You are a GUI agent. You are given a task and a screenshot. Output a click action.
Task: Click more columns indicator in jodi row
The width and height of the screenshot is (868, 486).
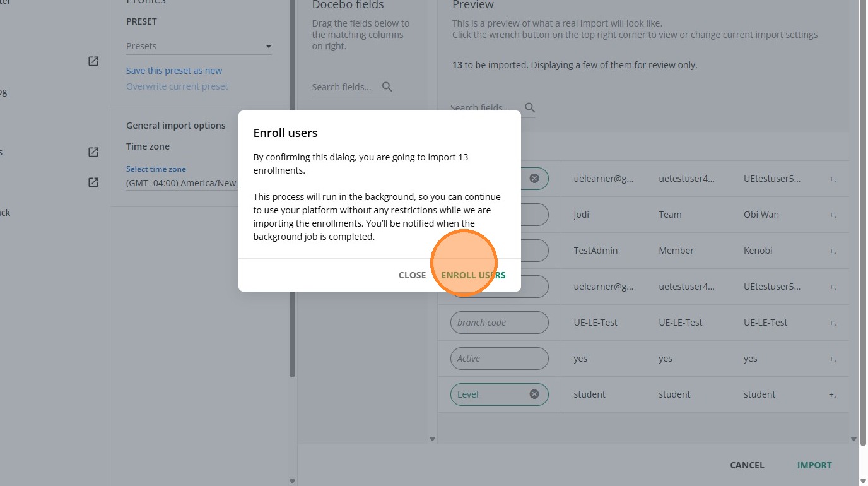[x=832, y=215]
